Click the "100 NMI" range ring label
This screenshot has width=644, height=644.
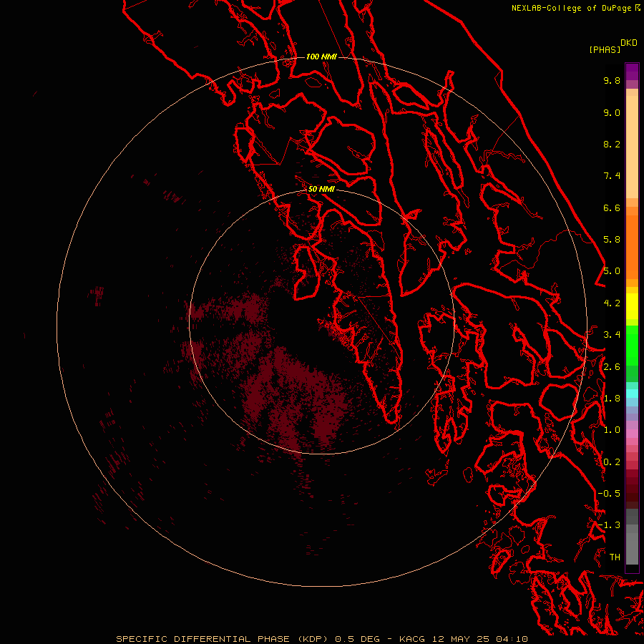coord(321,57)
